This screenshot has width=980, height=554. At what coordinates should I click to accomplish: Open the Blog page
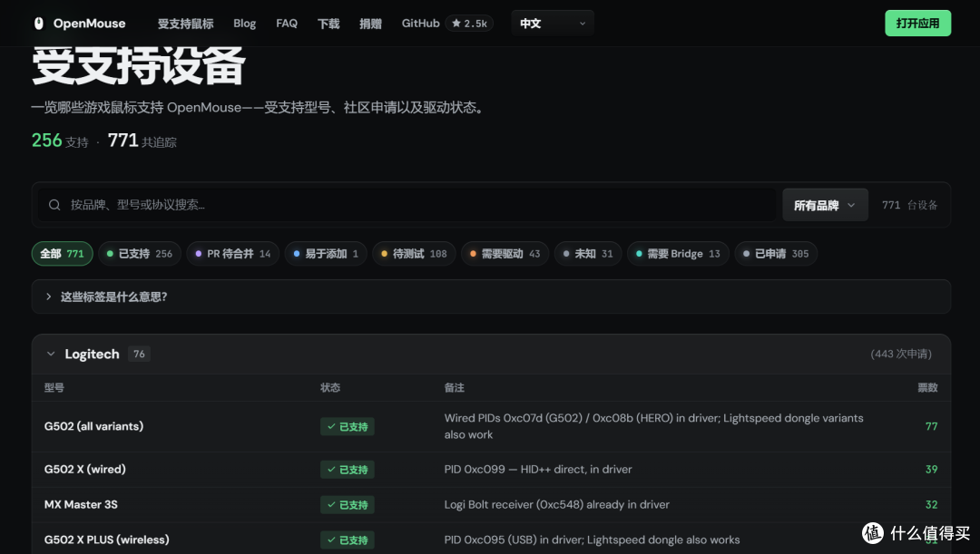coord(244,23)
